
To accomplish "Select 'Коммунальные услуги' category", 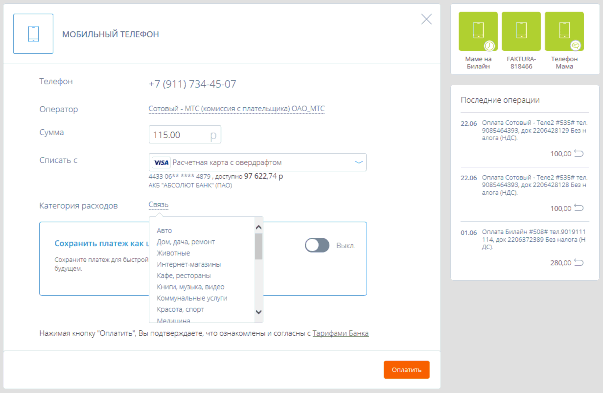I will tap(192, 298).
